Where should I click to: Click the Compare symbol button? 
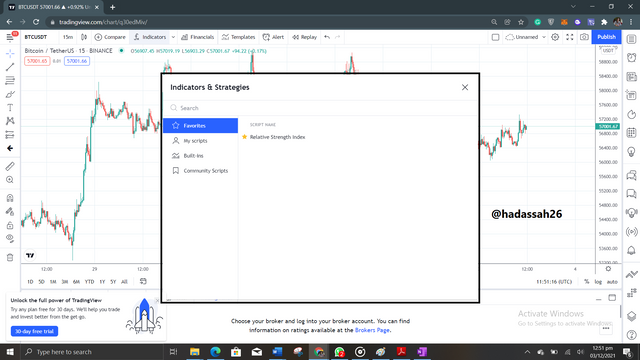click(x=110, y=37)
